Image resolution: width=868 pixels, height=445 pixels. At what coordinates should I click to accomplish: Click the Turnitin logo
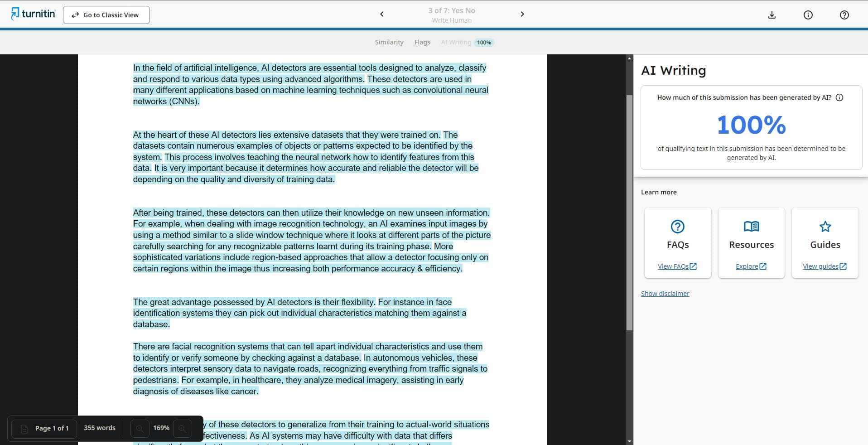click(x=33, y=14)
